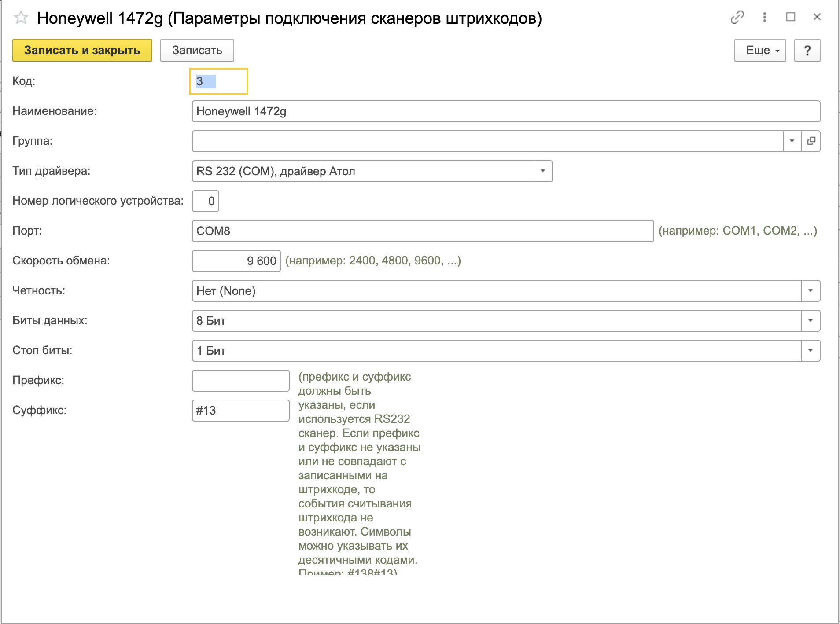Click the Стоп биты field value

[x=497, y=351]
